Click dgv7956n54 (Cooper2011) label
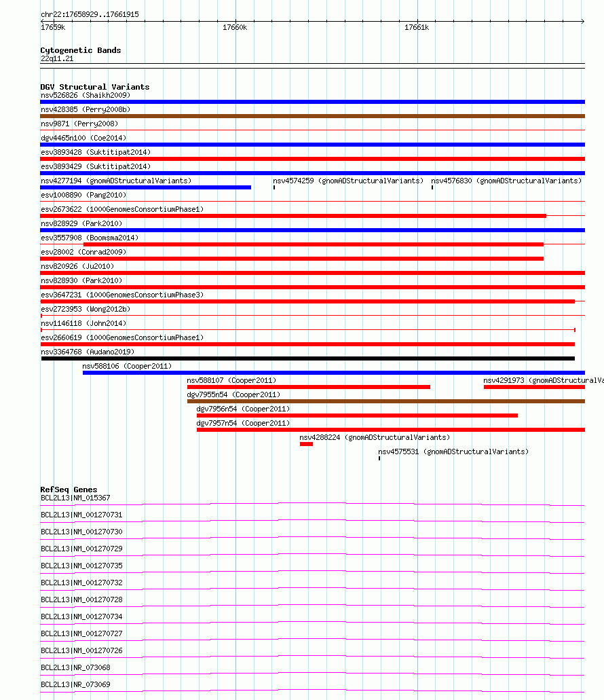The height and width of the screenshot is (700, 604). pos(243,409)
